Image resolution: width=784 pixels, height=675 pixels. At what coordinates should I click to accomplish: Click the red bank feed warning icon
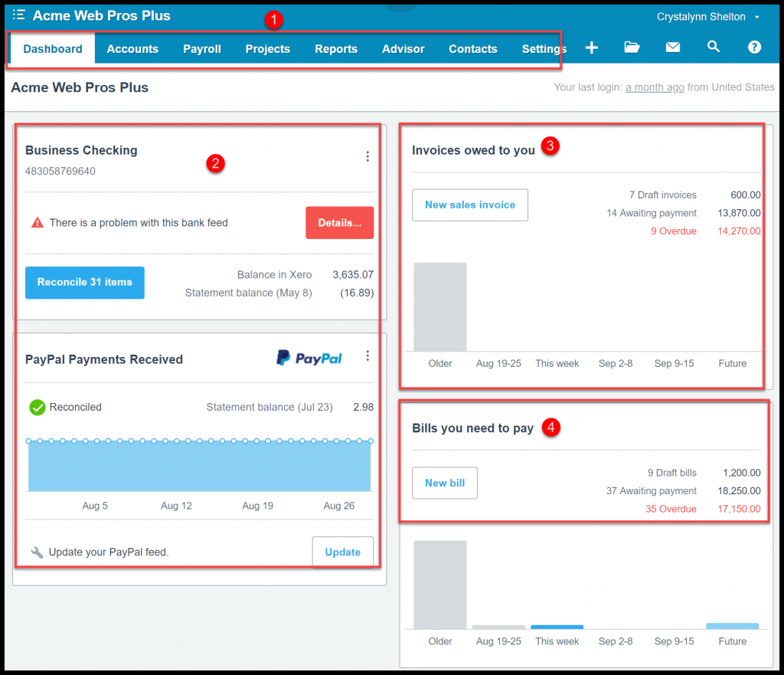pos(38,223)
